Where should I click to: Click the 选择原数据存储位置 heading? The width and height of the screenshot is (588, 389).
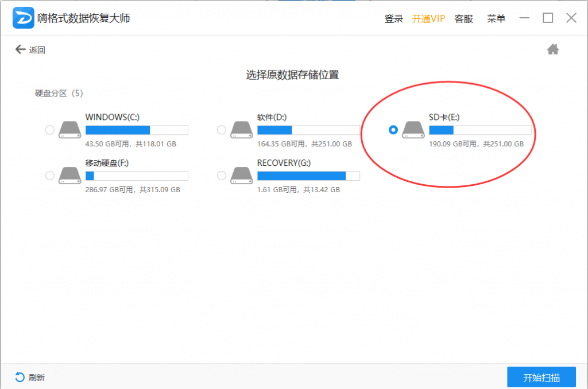(292, 75)
